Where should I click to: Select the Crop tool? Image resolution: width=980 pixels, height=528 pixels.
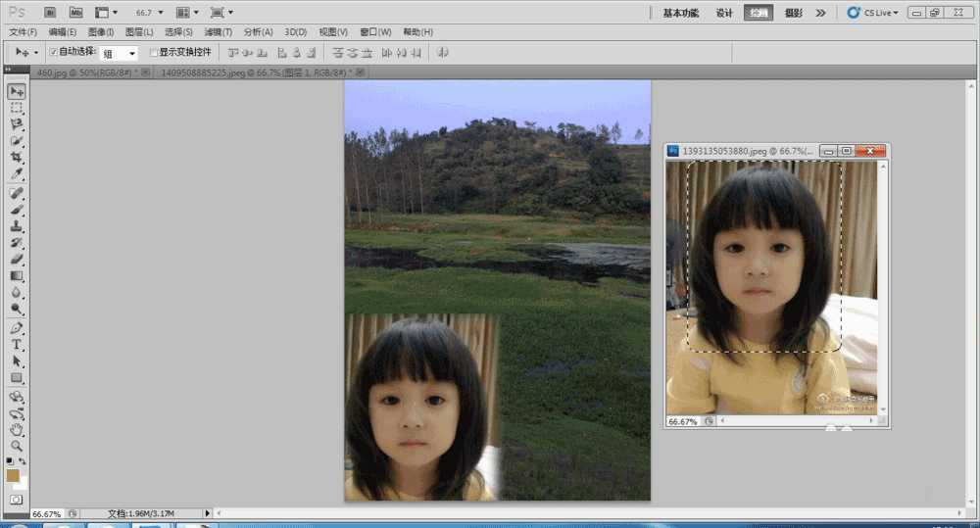(17, 158)
